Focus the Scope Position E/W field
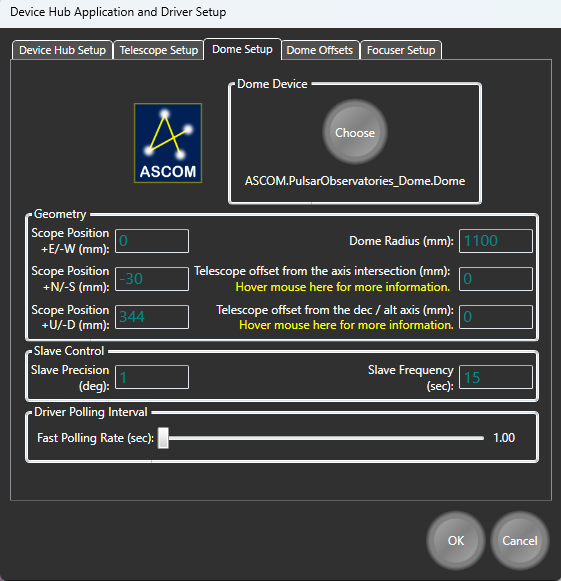Viewport: 561px width, 581px height. point(152,241)
